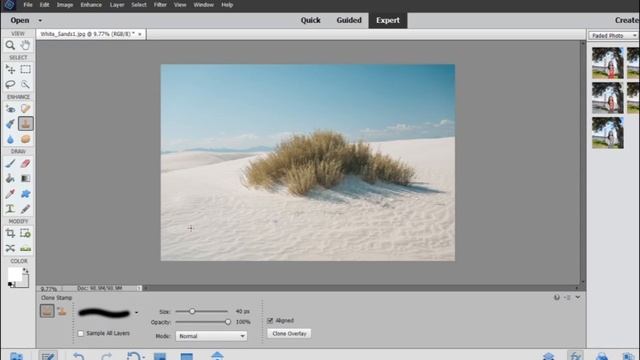Select the Smart Brush tool
Screen dimensions: 640x360
[x=10, y=124]
